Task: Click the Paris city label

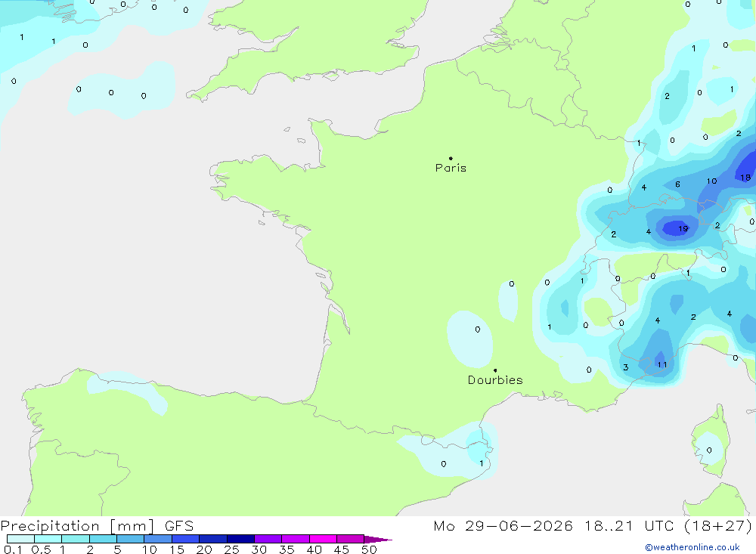Action: (x=451, y=168)
